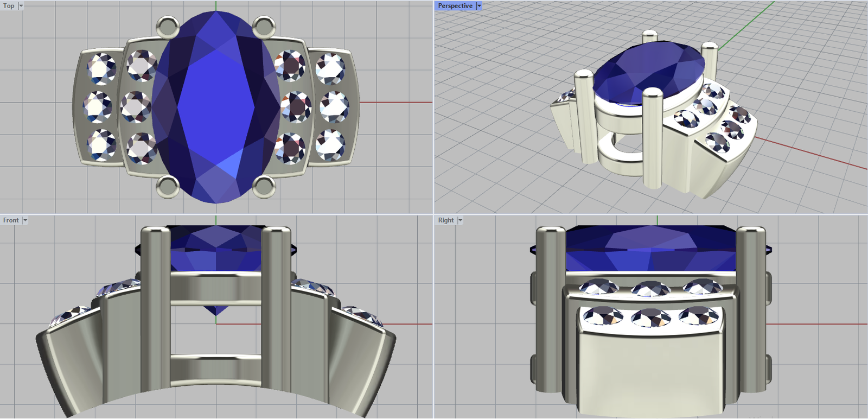Activate the Perspective viewport title
Image resolution: width=868 pixels, height=419 pixels.
(x=455, y=6)
